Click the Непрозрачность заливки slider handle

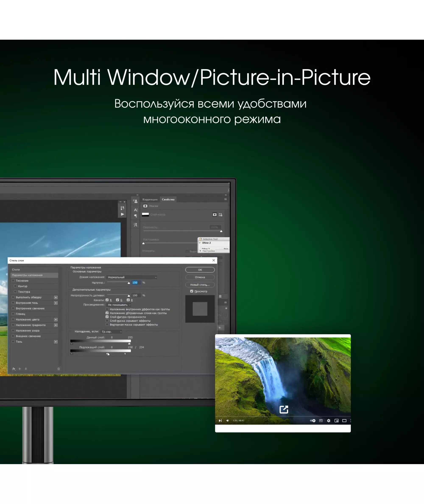coord(129,296)
